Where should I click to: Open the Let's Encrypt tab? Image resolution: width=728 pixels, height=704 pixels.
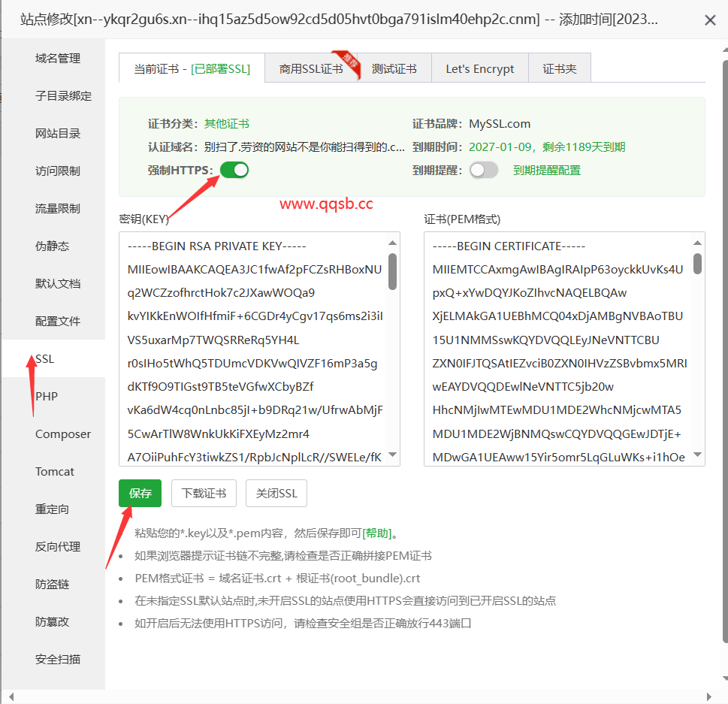pyautogui.click(x=479, y=68)
